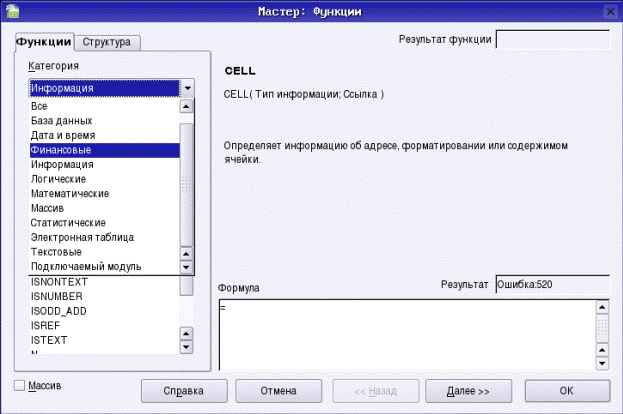Choose Все in category list
The image size is (623, 414).
pos(104,106)
